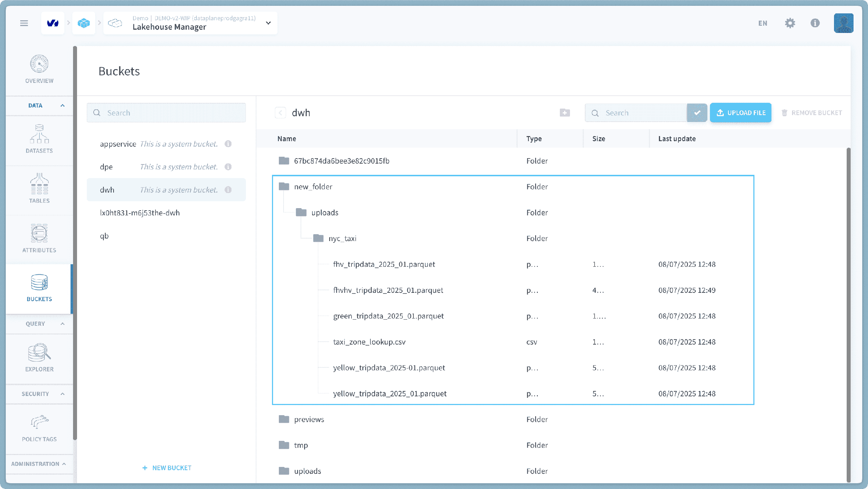Click the NEW BUCKET button
This screenshot has height=489, width=868.
pyautogui.click(x=167, y=468)
